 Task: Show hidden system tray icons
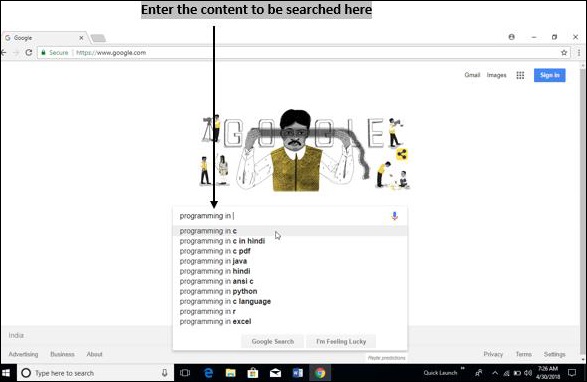(495, 373)
